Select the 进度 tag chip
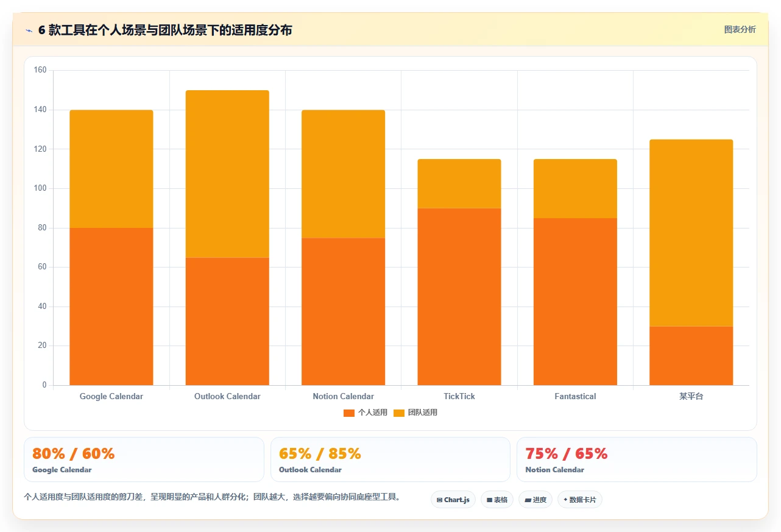The image size is (781, 532). click(535, 500)
